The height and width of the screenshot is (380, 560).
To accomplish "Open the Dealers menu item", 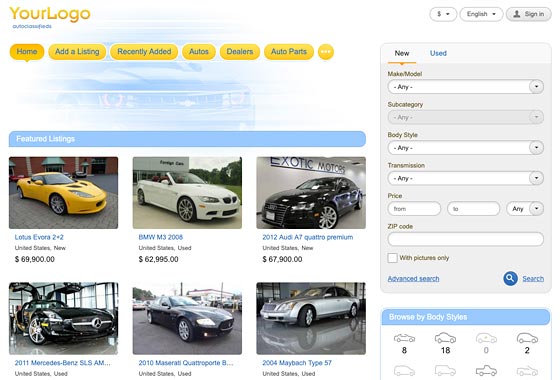I will 240,52.
